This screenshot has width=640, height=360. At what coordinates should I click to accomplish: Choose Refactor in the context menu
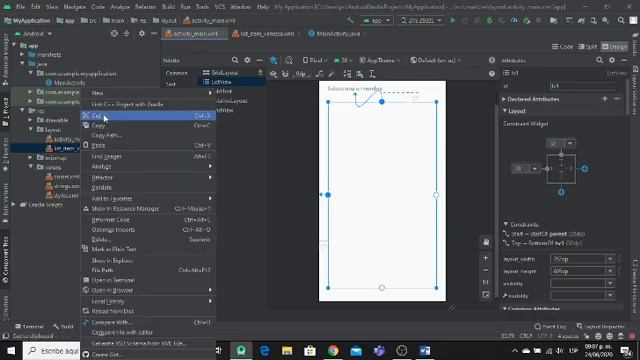click(x=148, y=177)
